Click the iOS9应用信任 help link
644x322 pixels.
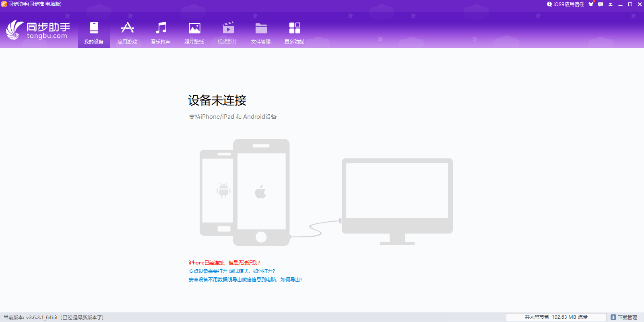[566, 4]
